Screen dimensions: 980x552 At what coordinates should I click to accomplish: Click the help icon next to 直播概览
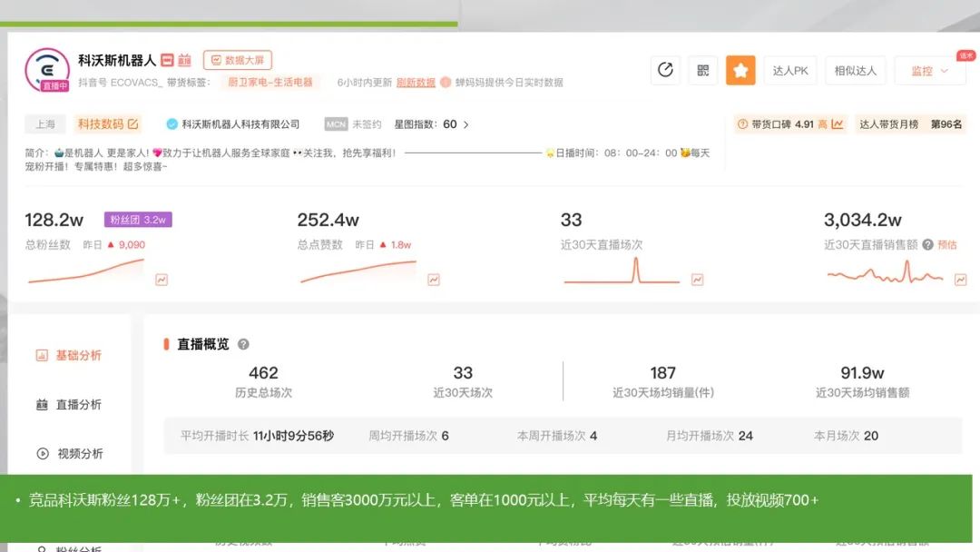[244, 344]
